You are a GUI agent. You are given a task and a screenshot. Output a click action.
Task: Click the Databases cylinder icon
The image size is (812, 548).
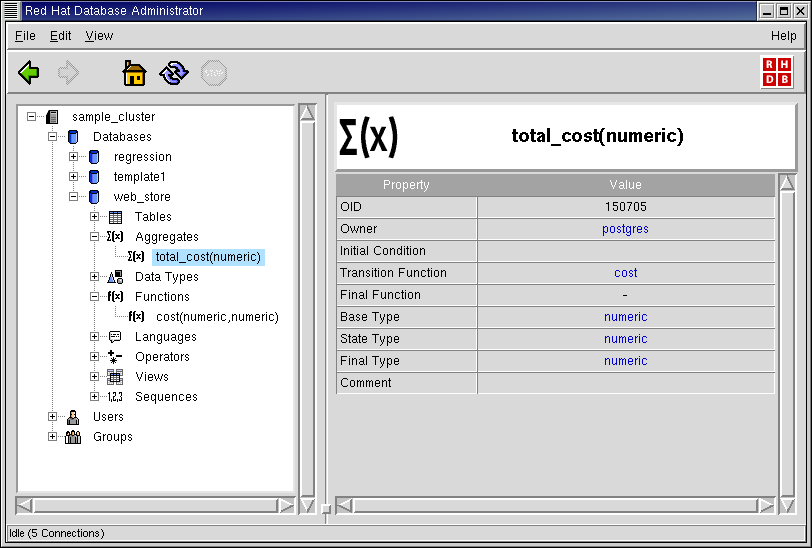[x=73, y=137]
